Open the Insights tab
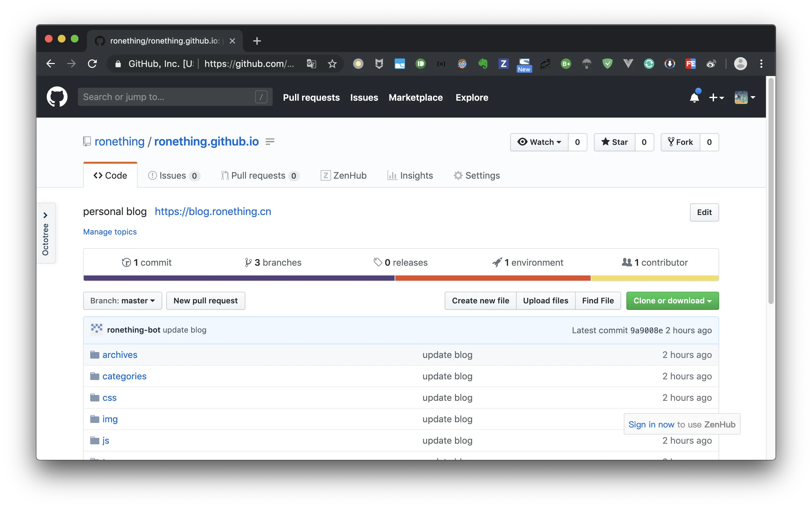Screen dimensions: 812x508 click(x=410, y=175)
